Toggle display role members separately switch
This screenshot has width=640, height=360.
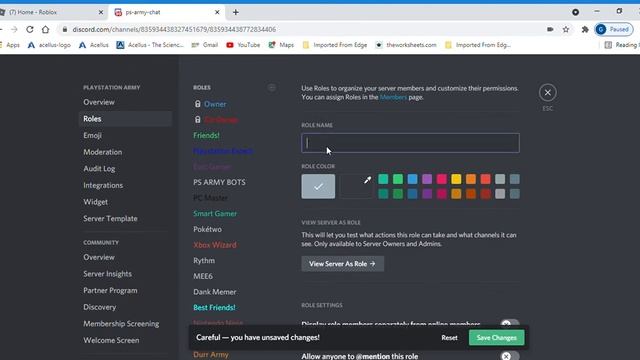(510, 324)
